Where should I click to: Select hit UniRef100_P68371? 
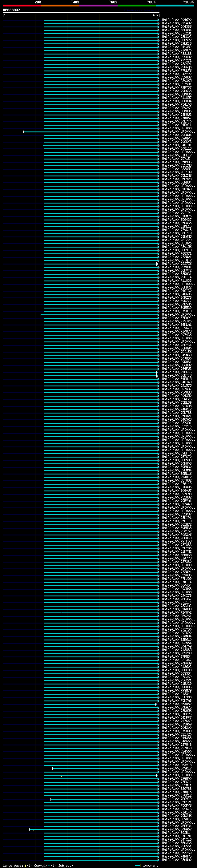[x=176, y=253]
